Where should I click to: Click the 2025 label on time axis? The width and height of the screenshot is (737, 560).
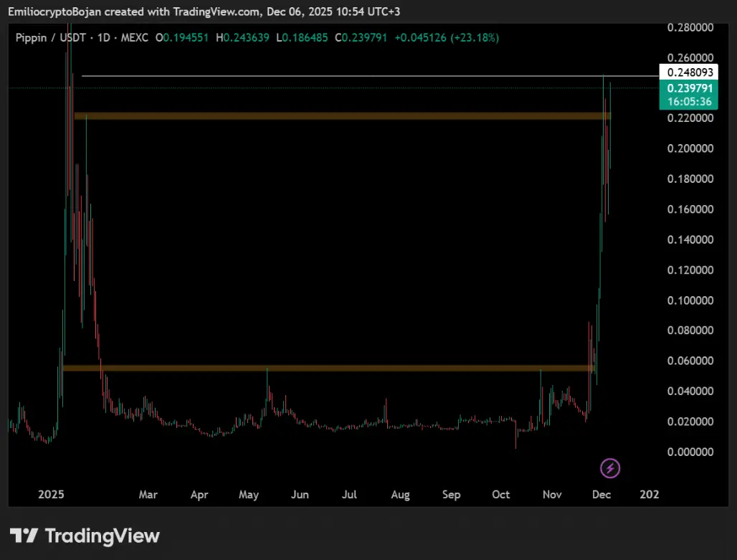click(51, 494)
